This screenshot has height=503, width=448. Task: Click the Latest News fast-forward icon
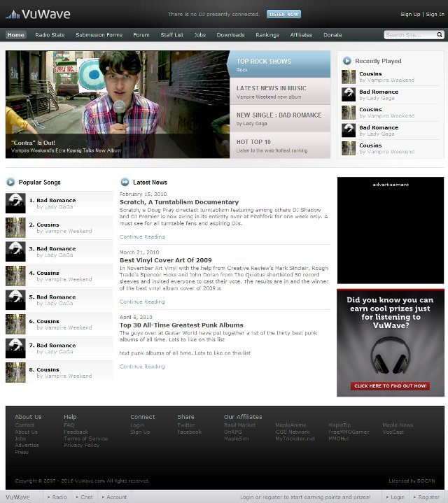click(125, 182)
